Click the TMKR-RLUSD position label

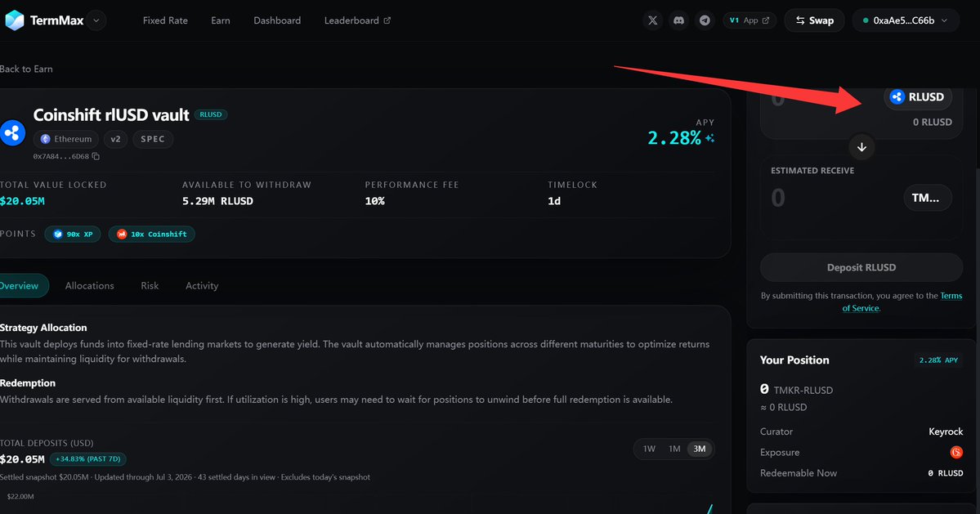point(803,390)
